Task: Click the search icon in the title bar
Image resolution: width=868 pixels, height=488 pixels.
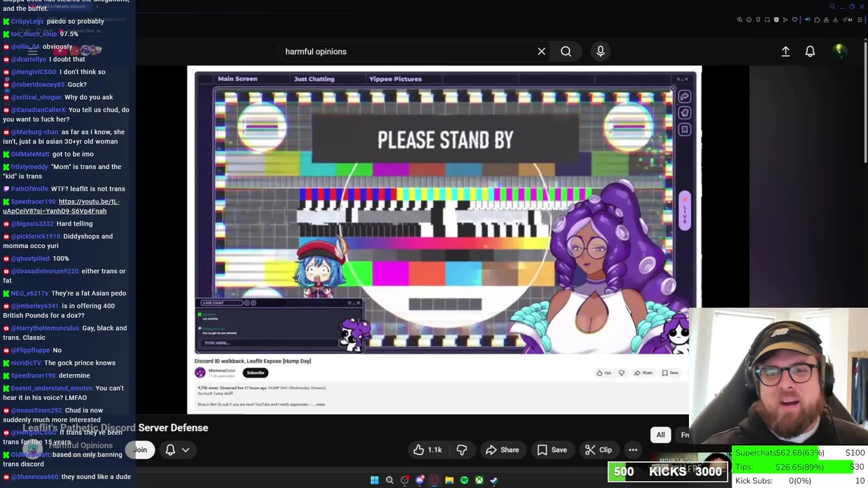Action: point(832,7)
